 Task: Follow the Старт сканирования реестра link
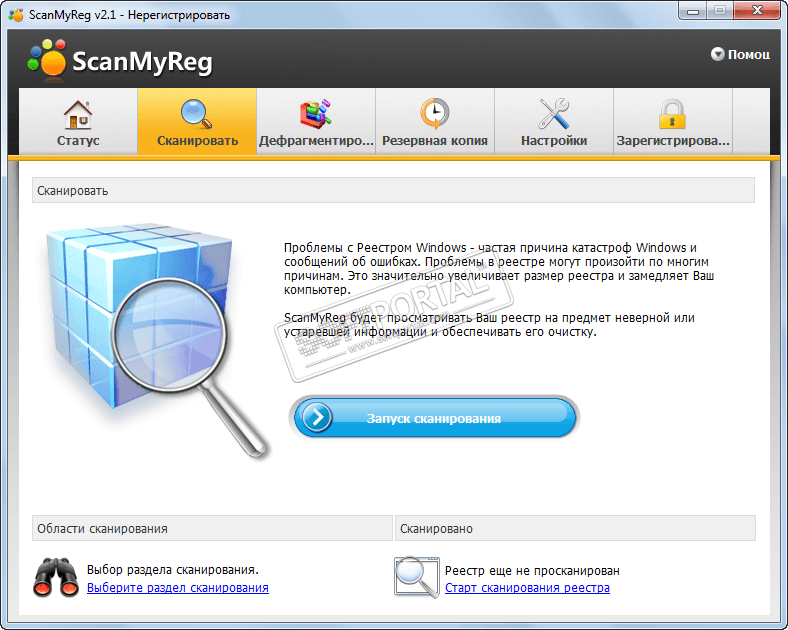pos(527,588)
